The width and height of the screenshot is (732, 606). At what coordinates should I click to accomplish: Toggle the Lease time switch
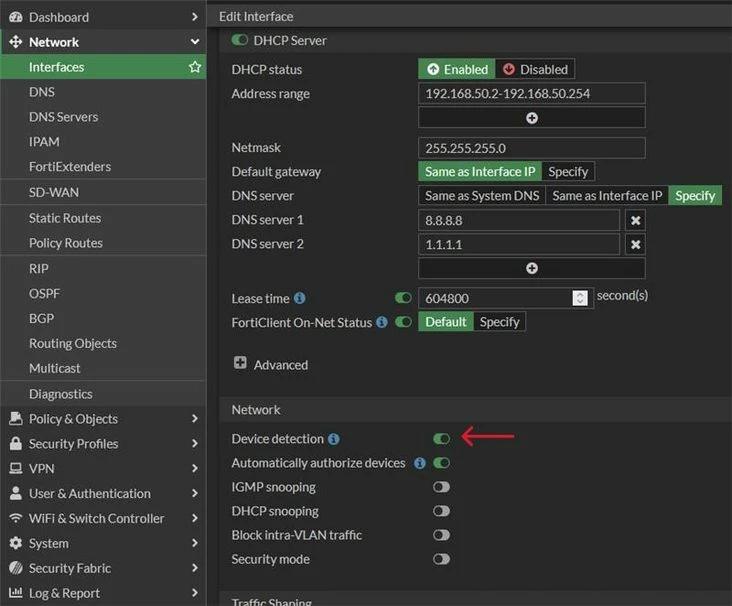tap(403, 298)
